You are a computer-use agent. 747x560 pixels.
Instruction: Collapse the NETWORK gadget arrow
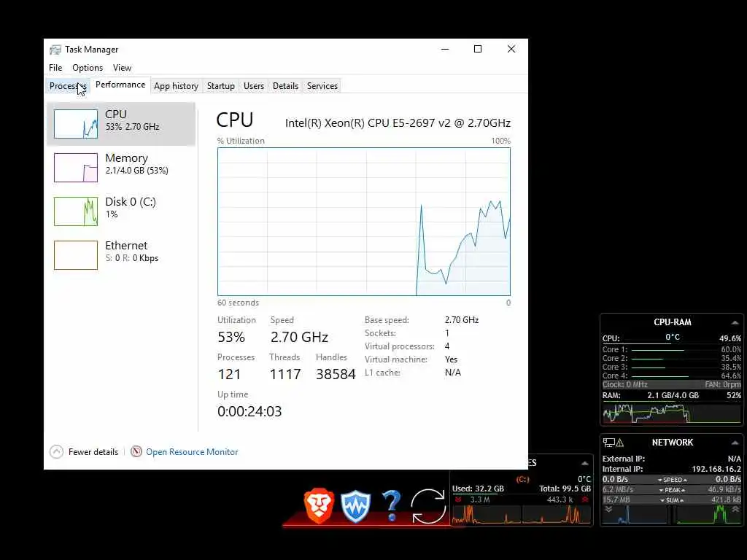click(x=735, y=443)
